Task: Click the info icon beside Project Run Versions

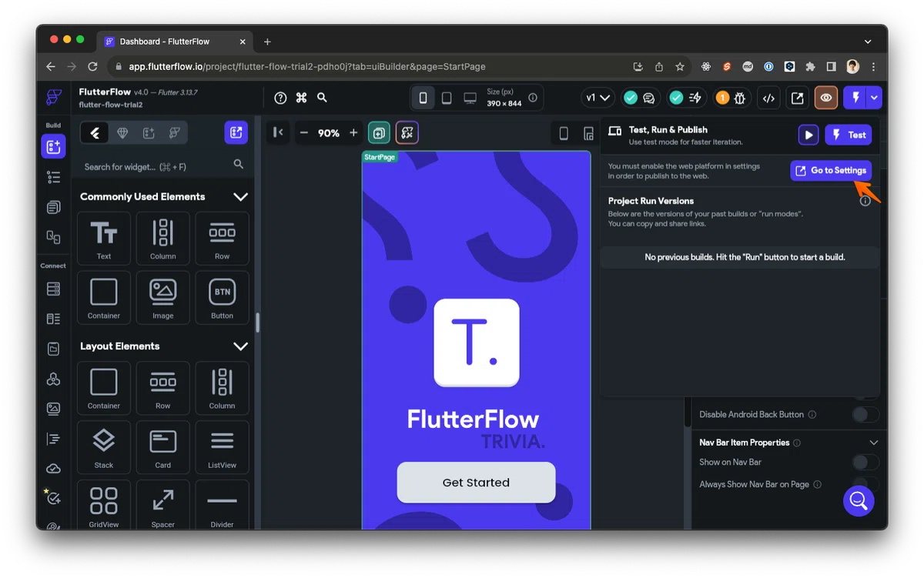Action: [865, 201]
